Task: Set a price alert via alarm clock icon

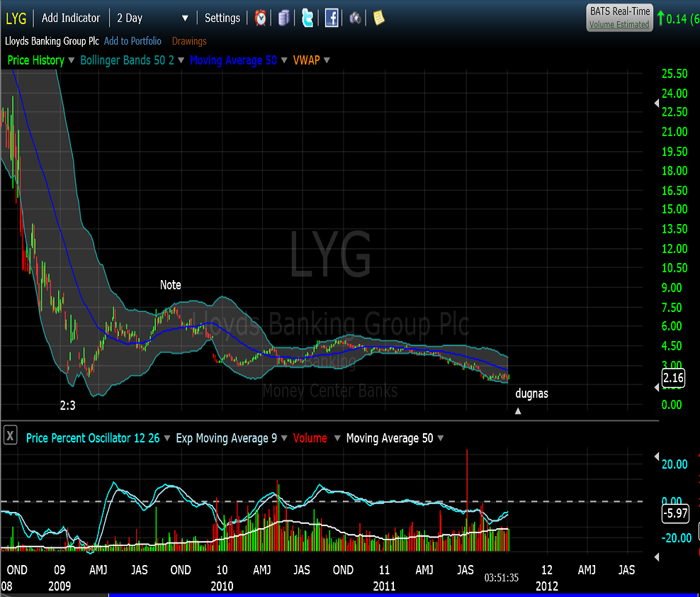Action: [261, 18]
